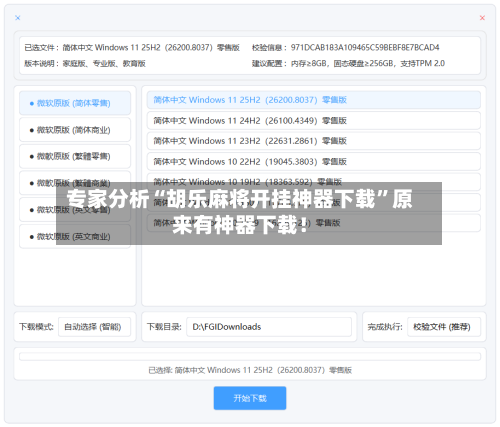Close the window with the red X icon
The image size is (500, 427).
(482, 18)
